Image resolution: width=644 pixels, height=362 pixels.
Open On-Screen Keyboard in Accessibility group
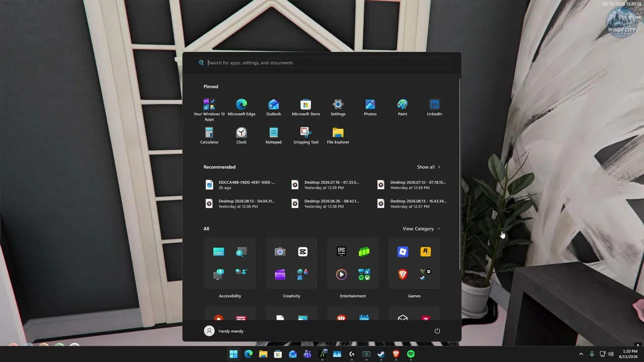pyautogui.click(x=219, y=252)
